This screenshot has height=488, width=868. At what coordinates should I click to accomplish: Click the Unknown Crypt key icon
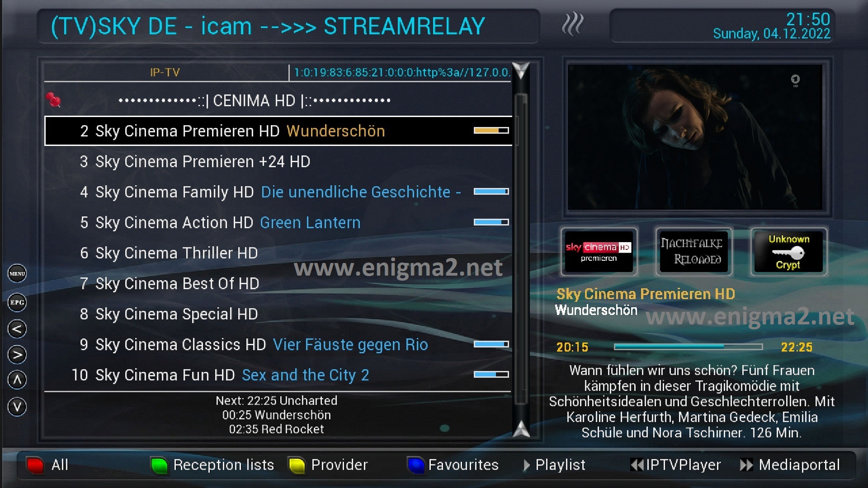pos(789,252)
